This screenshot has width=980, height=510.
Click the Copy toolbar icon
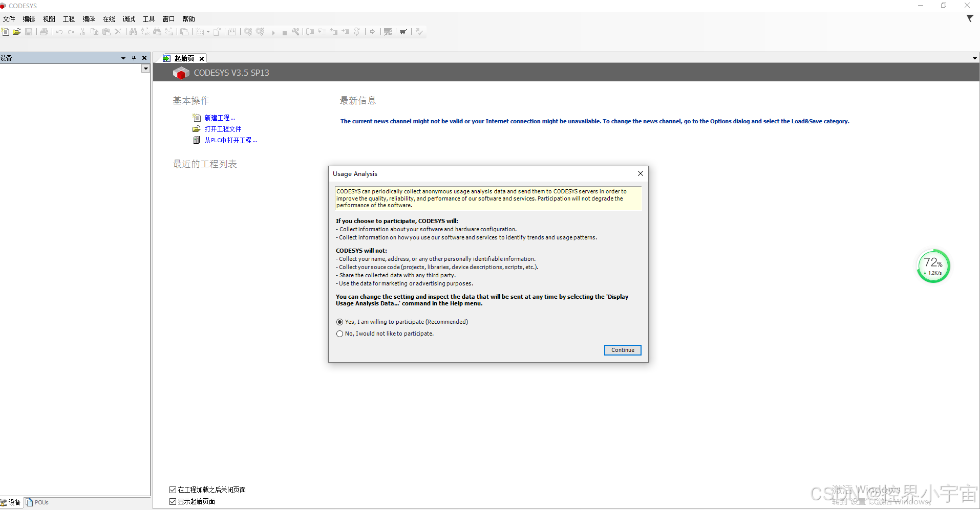tap(94, 32)
